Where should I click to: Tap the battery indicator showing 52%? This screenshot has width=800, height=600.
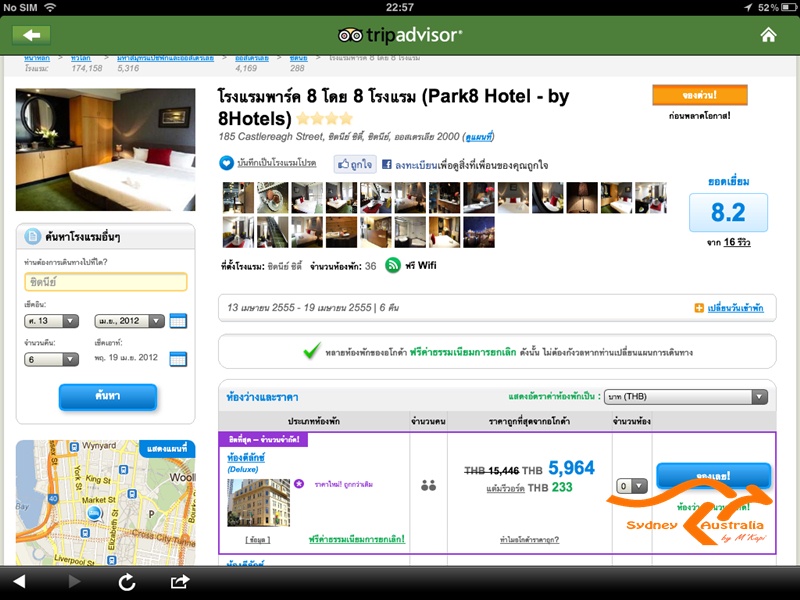tap(789, 7)
